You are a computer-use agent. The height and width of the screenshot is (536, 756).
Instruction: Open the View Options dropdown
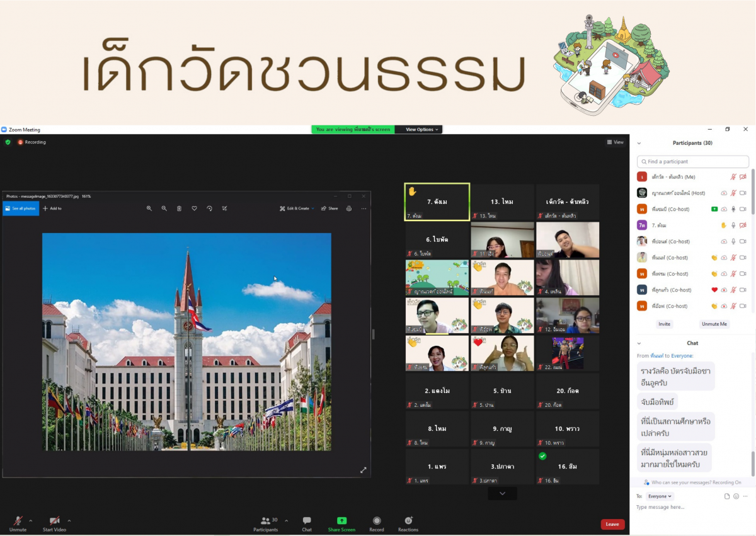(419, 130)
